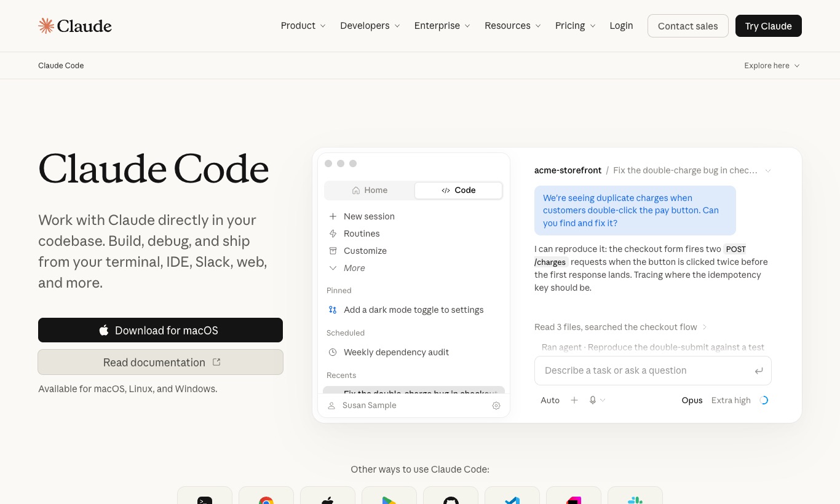
Task: Select the Extra high effort option
Action: (731, 400)
